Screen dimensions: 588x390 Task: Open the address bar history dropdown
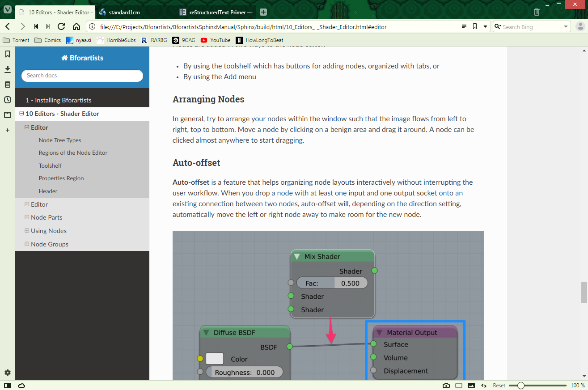point(485,27)
